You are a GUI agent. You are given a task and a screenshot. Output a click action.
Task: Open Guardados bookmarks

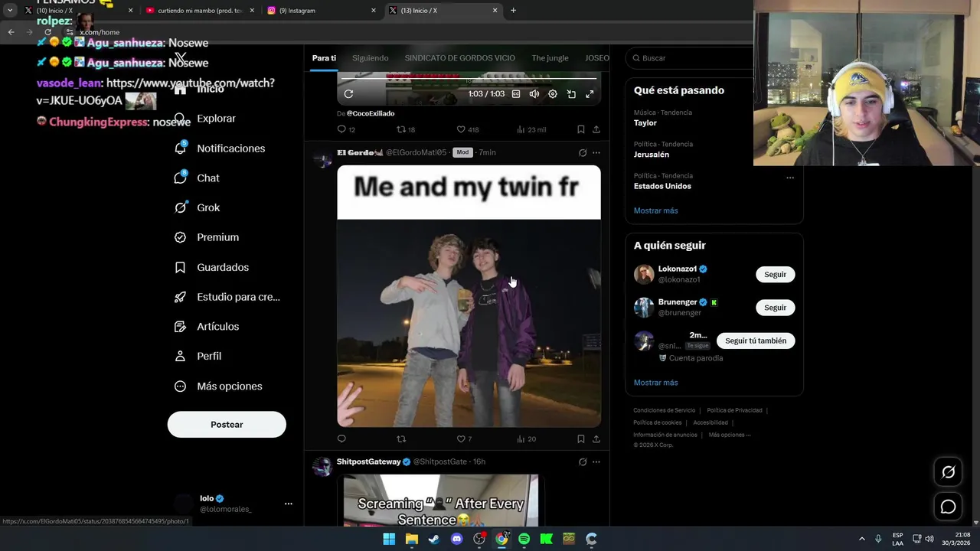pos(211,267)
